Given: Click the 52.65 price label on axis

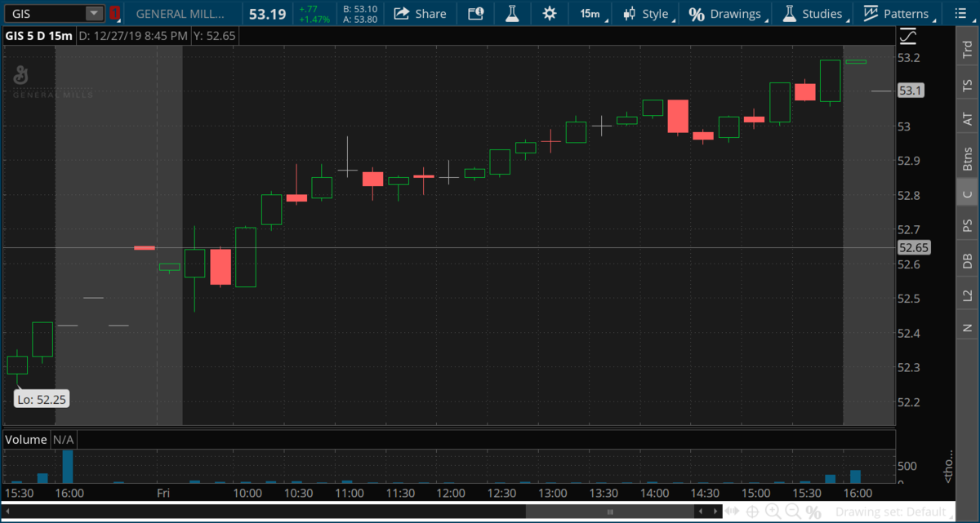Looking at the screenshot, I should (x=914, y=247).
